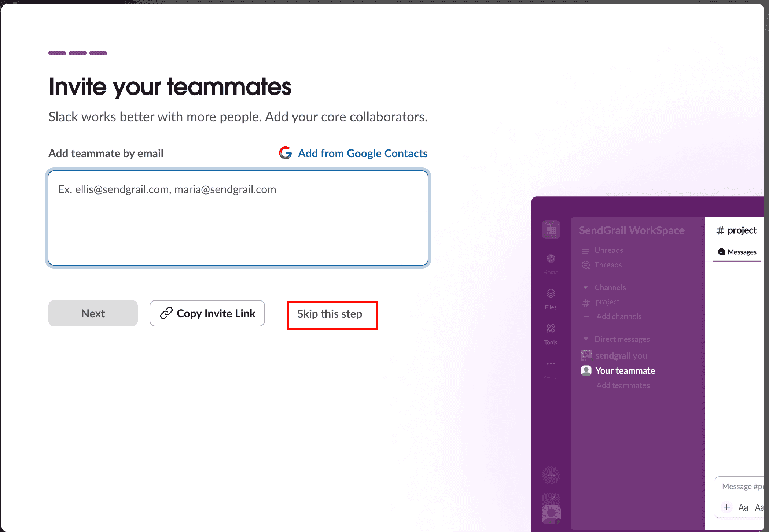Click the More ellipsis icon in preview
The width and height of the screenshot is (769, 532).
coord(551,363)
